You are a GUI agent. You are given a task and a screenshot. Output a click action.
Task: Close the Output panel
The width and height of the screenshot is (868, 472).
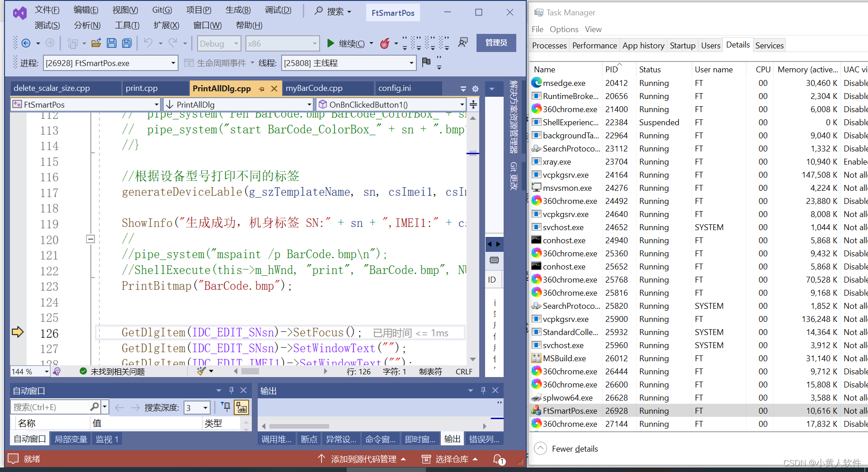click(495, 390)
